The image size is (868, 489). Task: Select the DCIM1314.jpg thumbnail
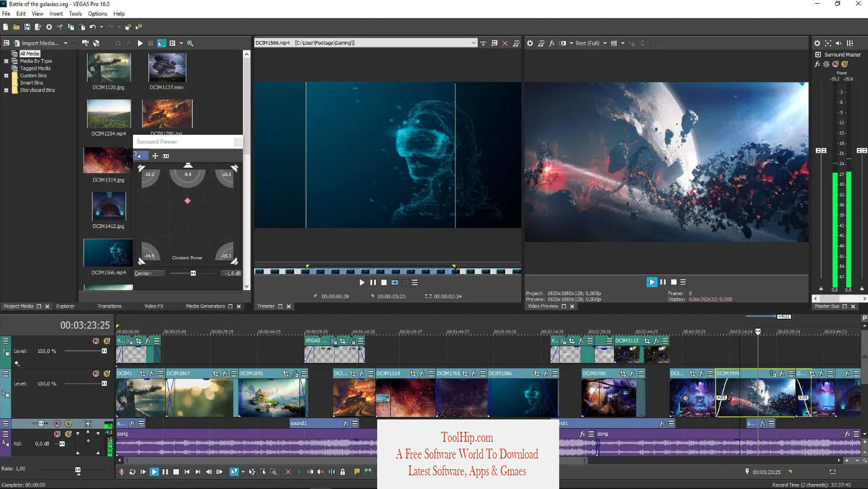107,160
